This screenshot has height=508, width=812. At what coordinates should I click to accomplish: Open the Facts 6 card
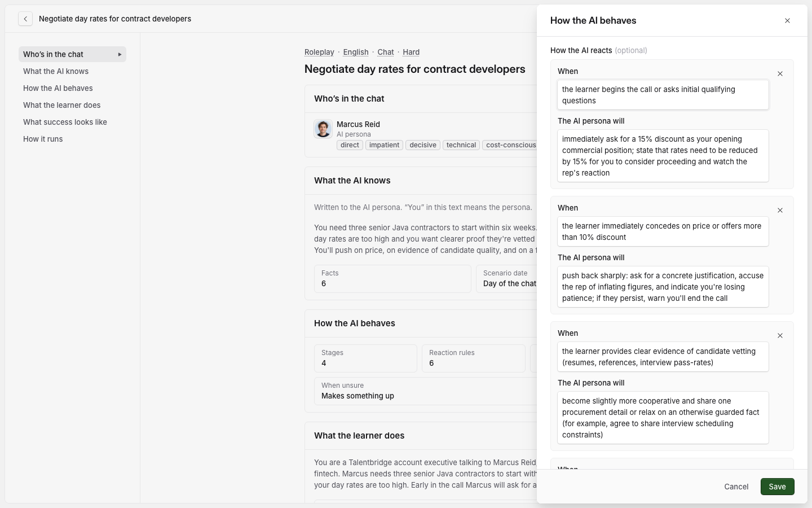[x=392, y=279]
